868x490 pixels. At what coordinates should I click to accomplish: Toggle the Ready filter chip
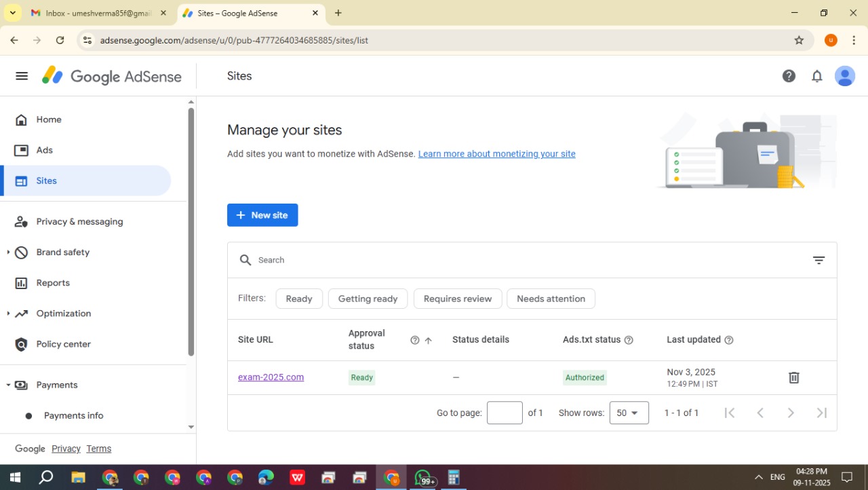[x=299, y=299]
